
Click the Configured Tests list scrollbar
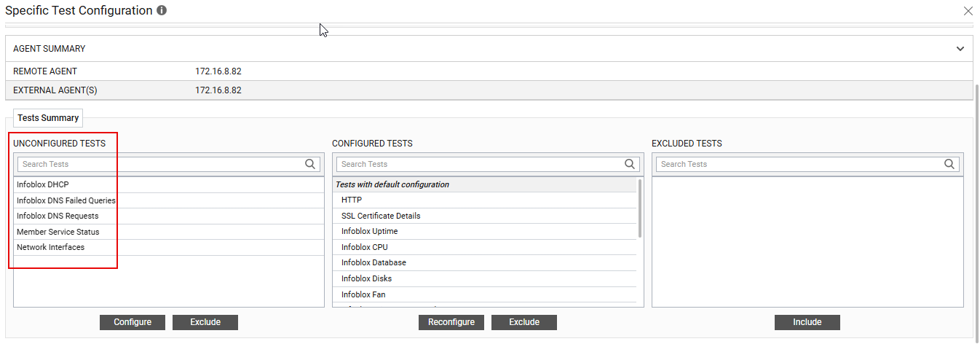[640, 208]
